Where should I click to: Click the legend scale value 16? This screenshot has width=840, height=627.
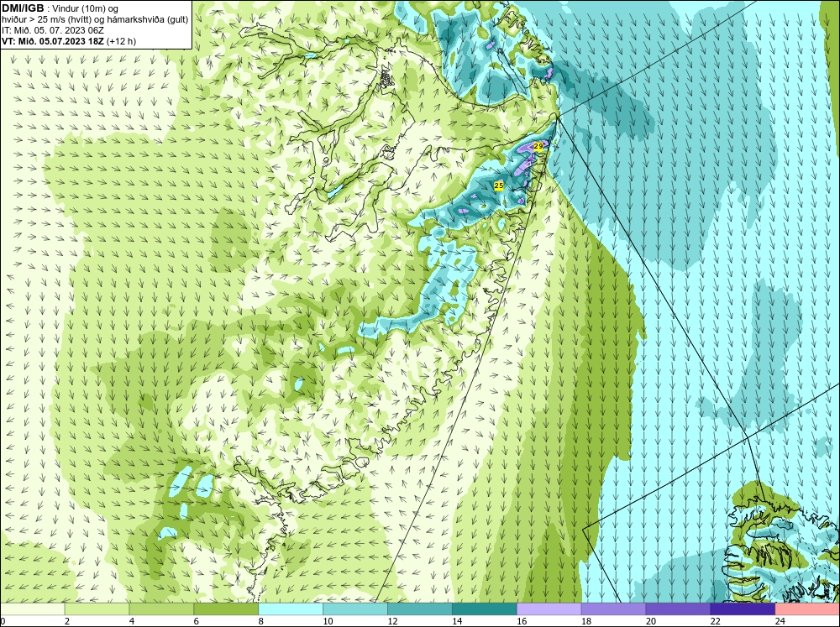[x=522, y=621]
